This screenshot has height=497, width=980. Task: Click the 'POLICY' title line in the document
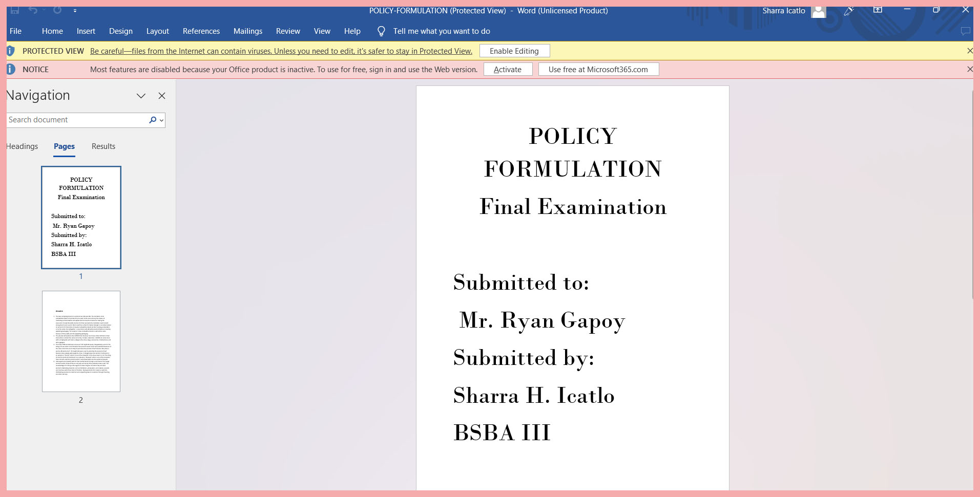[573, 136]
